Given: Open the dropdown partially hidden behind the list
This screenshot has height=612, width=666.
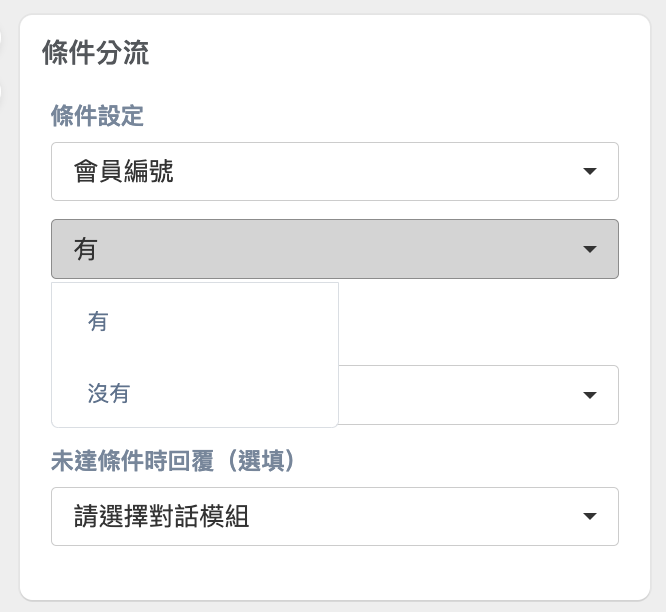Looking at the screenshot, I should (478, 395).
